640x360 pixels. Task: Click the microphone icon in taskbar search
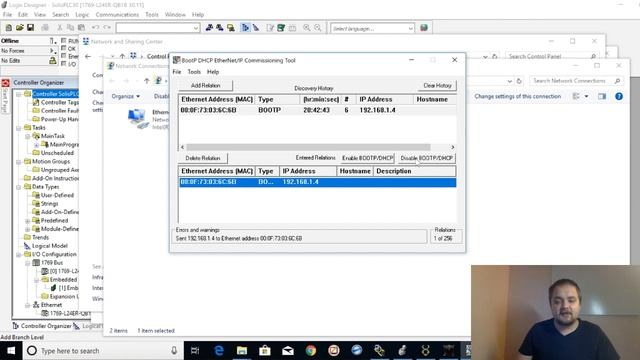click(x=174, y=351)
